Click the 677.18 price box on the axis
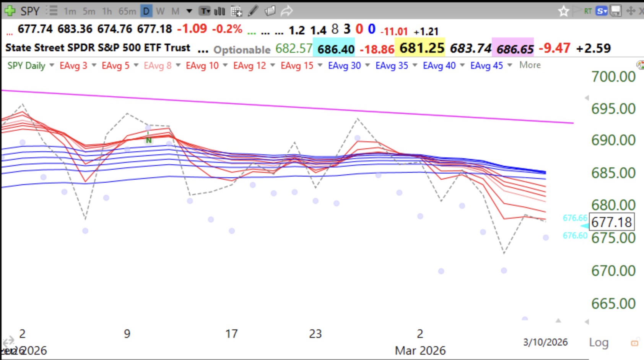The image size is (644, 360). (612, 222)
